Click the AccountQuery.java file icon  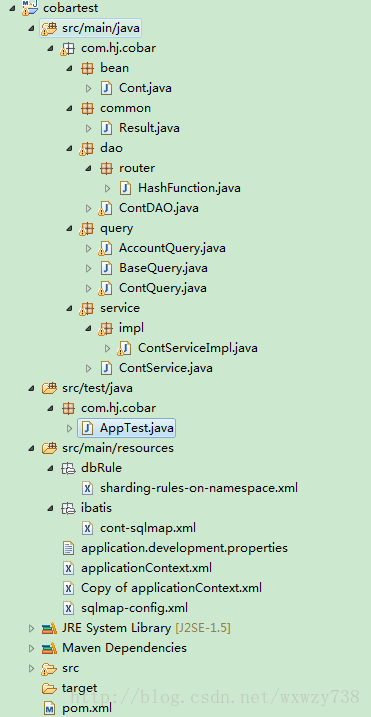105,248
